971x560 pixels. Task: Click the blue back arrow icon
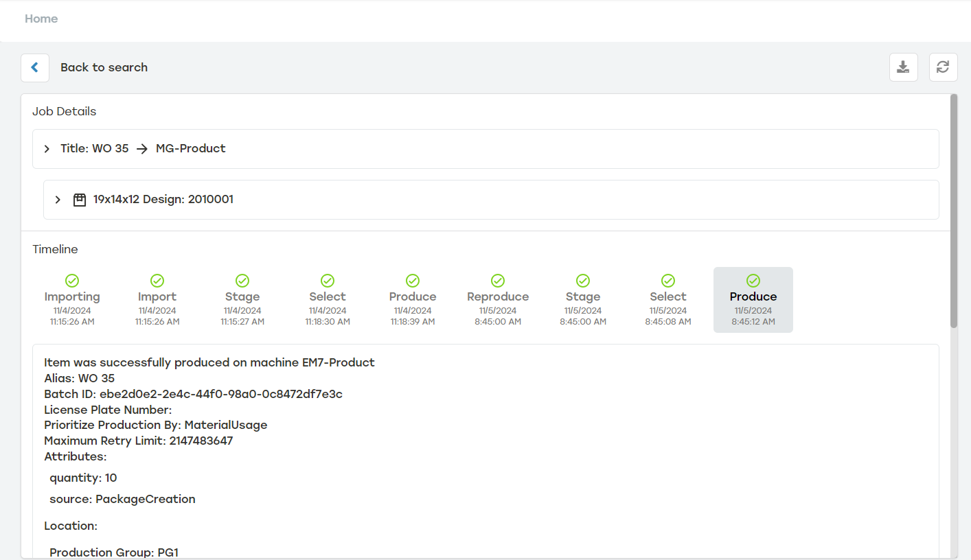coord(35,67)
